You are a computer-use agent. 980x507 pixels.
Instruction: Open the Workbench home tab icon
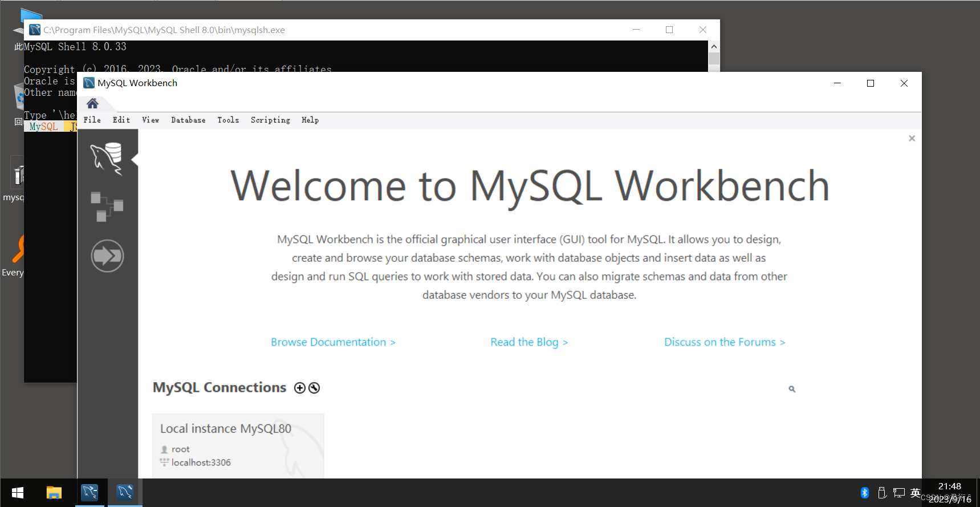coord(92,103)
